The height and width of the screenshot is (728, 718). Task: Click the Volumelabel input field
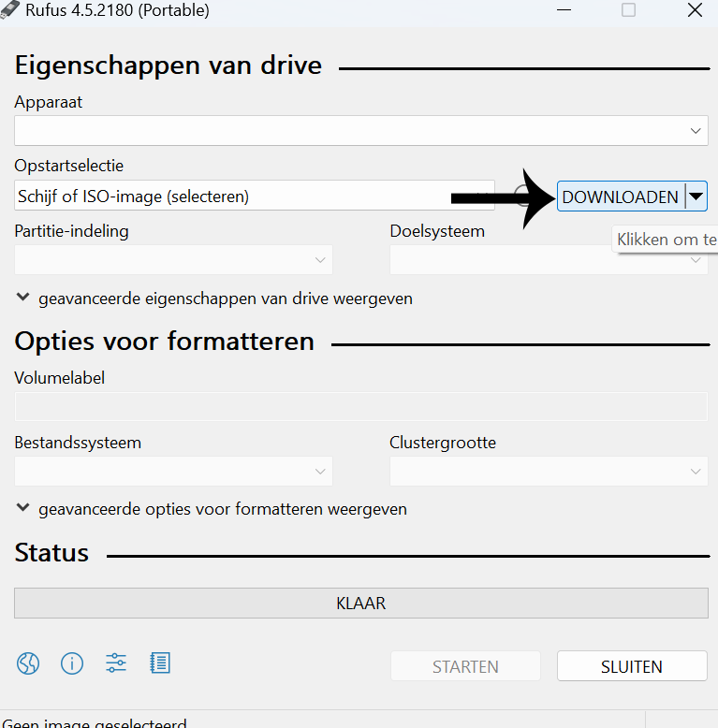point(360,407)
